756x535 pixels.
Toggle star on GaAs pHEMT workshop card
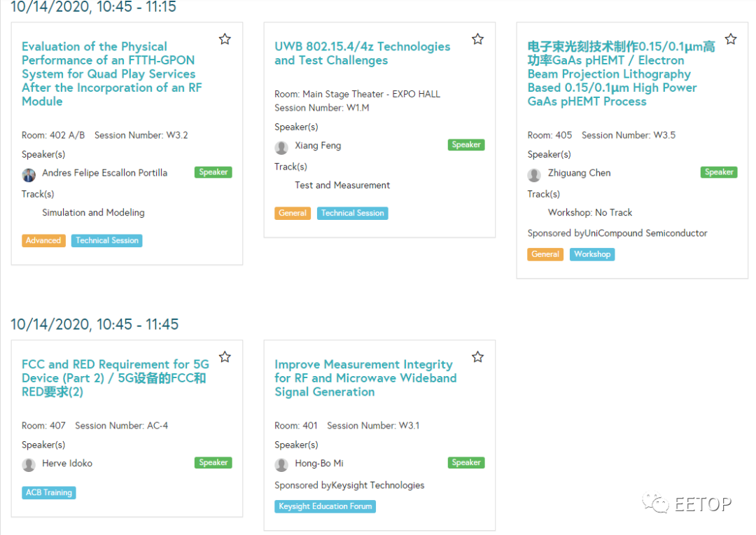(x=730, y=39)
